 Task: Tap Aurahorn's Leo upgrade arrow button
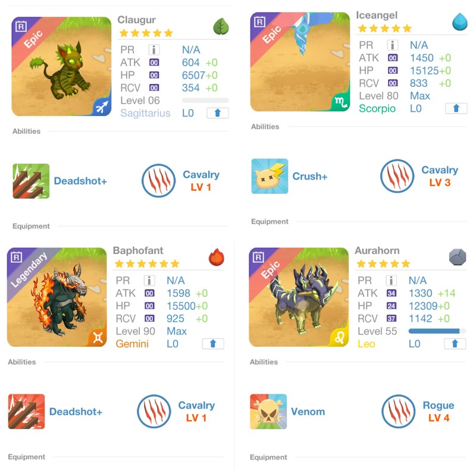click(455, 344)
